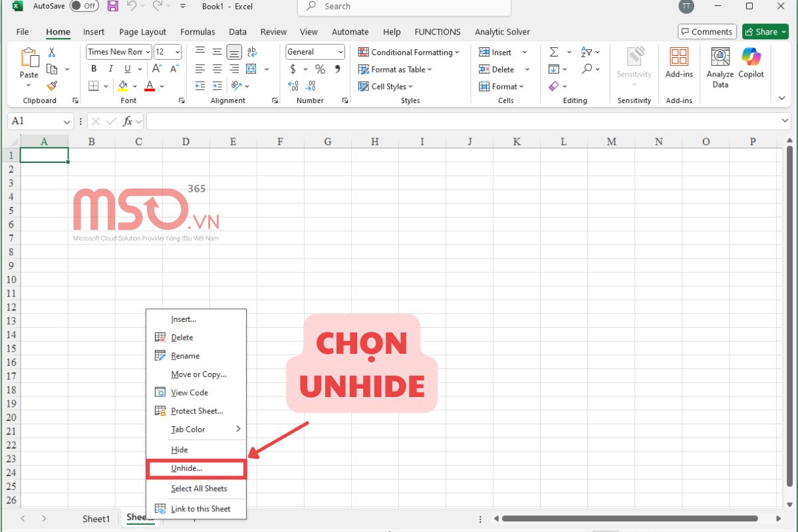Click the Share button
Image resolution: width=798 pixels, height=532 pixels.
point(765,32)
